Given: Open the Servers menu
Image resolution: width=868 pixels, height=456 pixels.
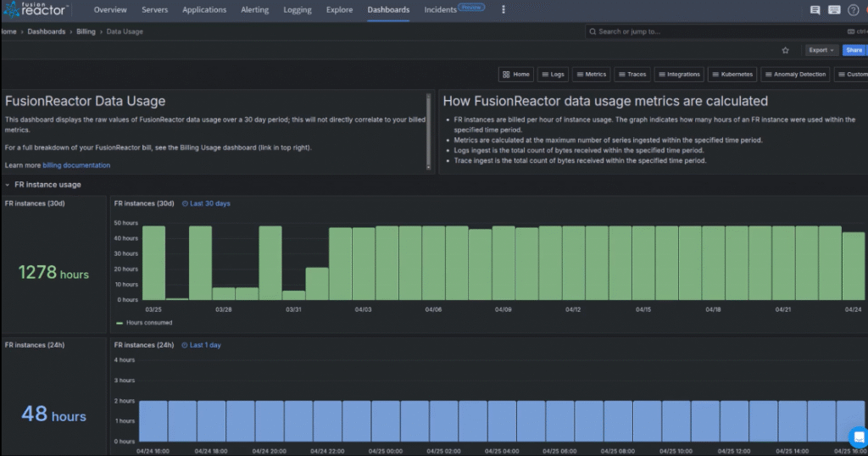Looking at the screenshot, I should point(154,10).
